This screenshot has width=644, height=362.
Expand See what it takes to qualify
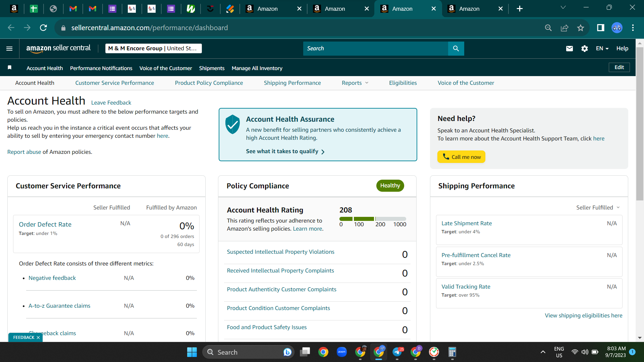[x=285, y=152]
